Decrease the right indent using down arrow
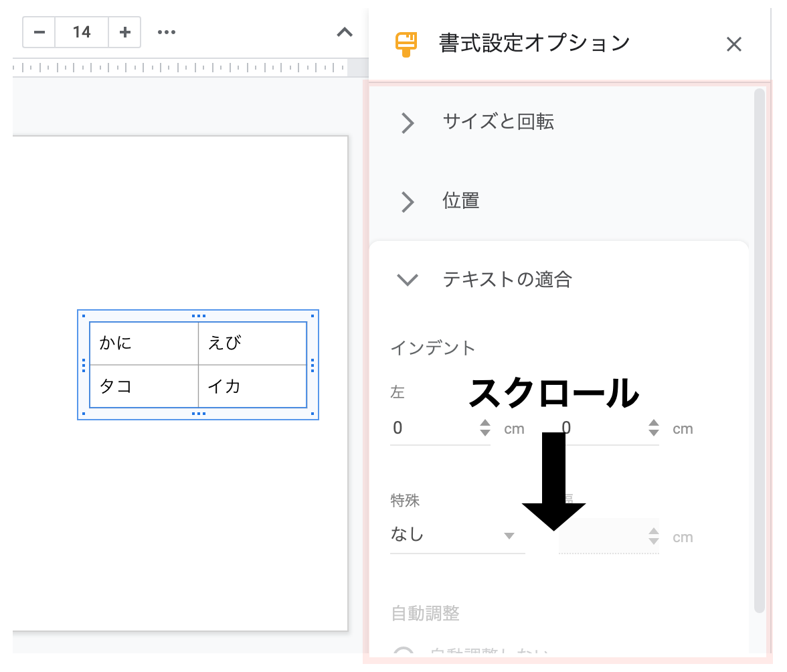787x672 pixels. coord(653,432)
